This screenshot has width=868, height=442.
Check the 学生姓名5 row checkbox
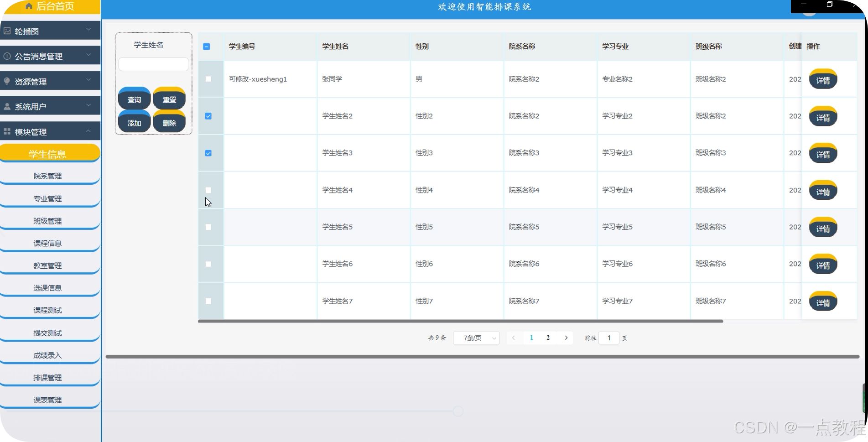click(x=208, y=227)
